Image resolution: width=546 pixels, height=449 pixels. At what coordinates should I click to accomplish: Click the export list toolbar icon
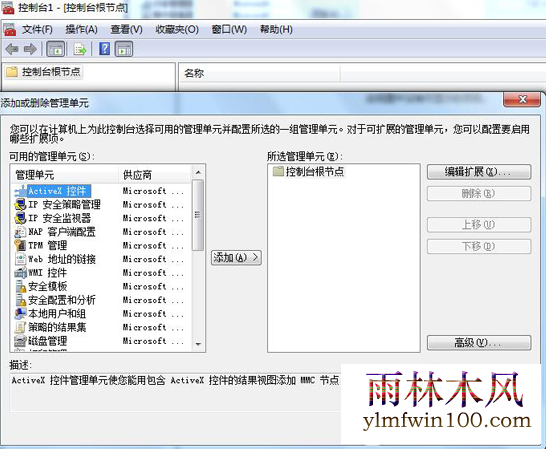[x=80, y=49]
